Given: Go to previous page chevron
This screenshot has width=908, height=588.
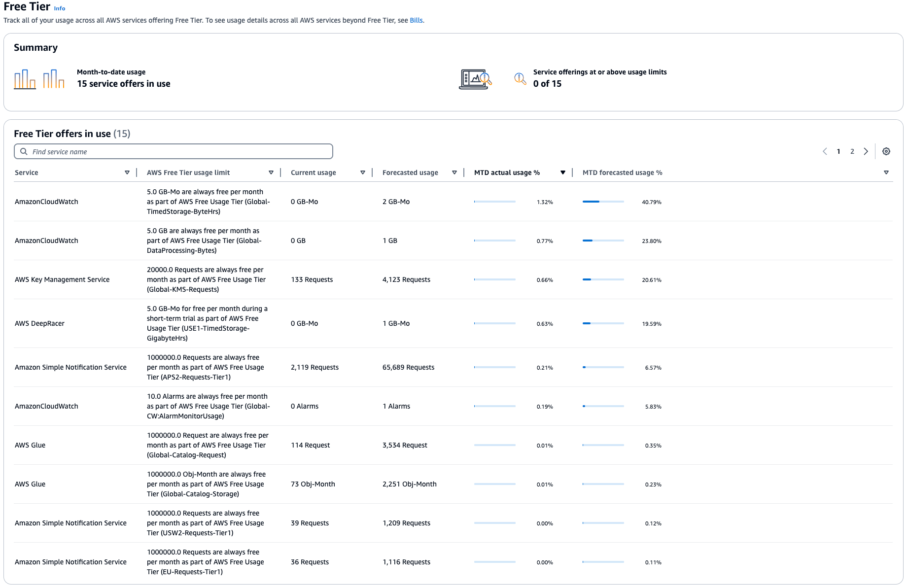Looking at the screenshot, I should click(x=825, y=151).
